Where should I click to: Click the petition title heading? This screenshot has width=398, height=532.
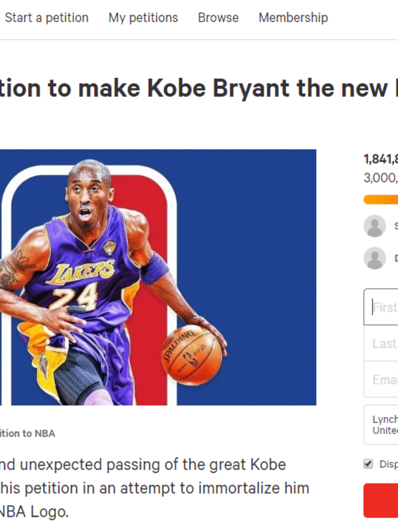pyautogui.click(x=199, y=88)
